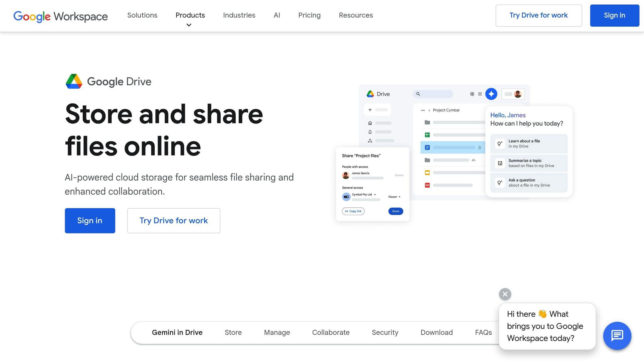
Task: Click the settings gear in the Drive mockup
Action: 472,94
